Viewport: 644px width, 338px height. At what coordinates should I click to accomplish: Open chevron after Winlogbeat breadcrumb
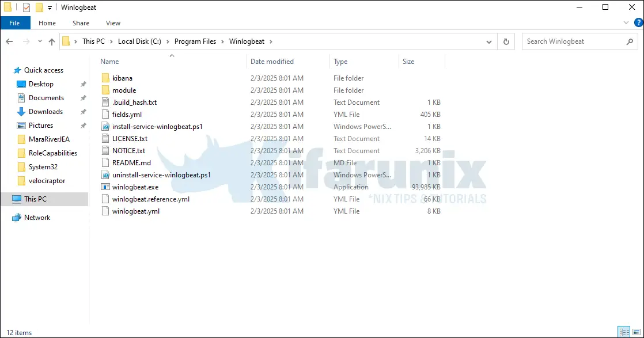click(x=271, y=41)
